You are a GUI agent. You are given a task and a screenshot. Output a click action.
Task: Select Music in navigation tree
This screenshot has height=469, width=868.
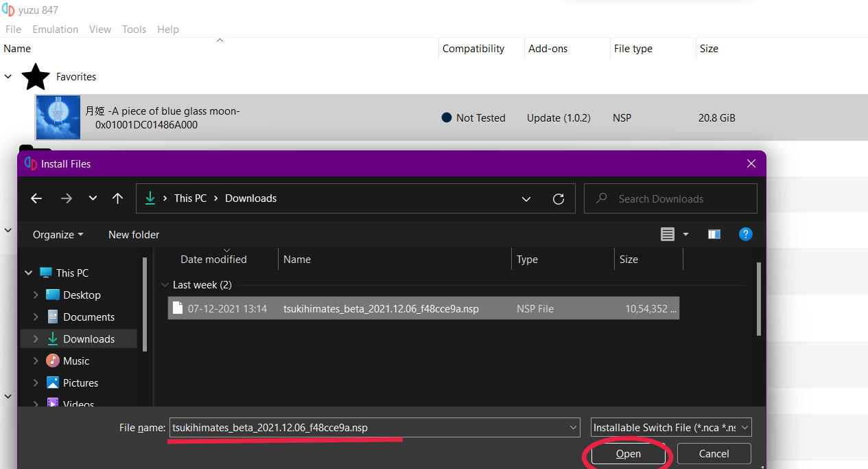click(76, 361)
